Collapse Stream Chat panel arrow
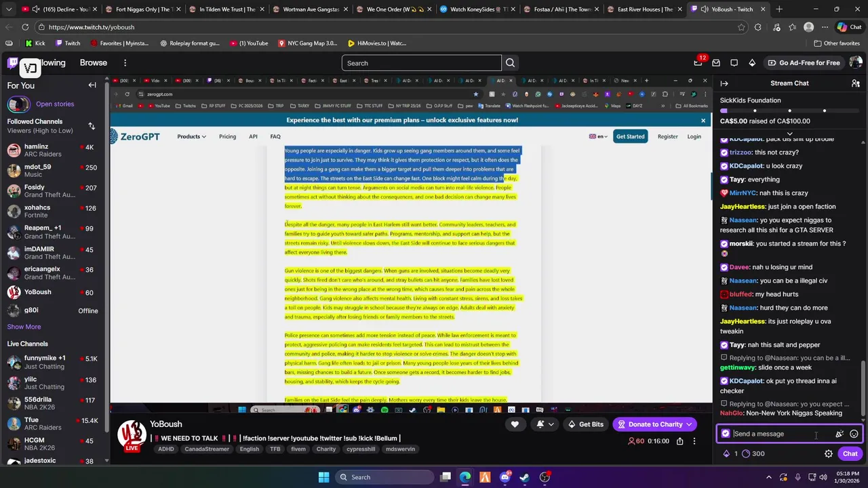Image resolution: width=868 pixels, height=488 pixels. (724, 83)
